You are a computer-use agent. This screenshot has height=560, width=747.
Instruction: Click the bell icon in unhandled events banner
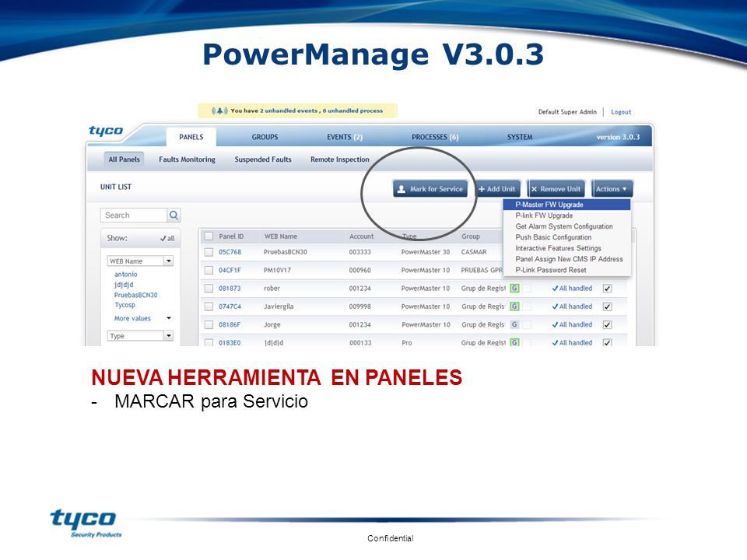219,110
